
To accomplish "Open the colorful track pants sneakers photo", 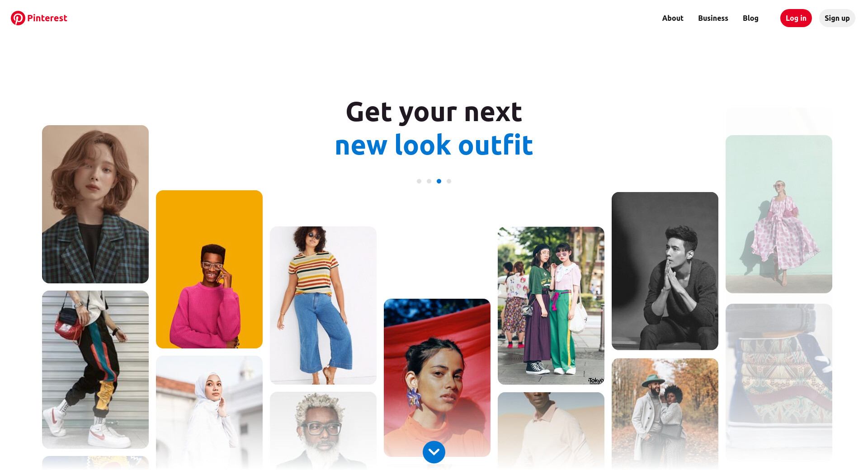I will click(95, 370).
